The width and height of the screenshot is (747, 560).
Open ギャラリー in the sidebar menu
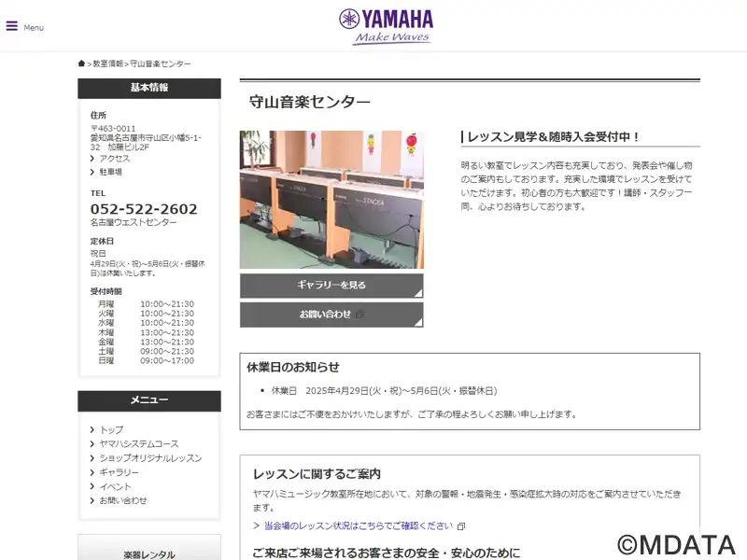pos(119,472)
